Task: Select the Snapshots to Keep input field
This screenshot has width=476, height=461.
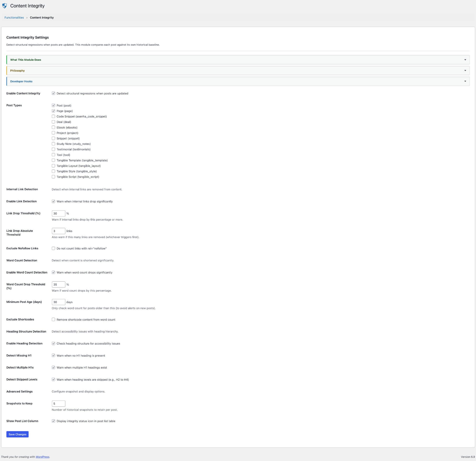Action: click(x=58, y=403)
